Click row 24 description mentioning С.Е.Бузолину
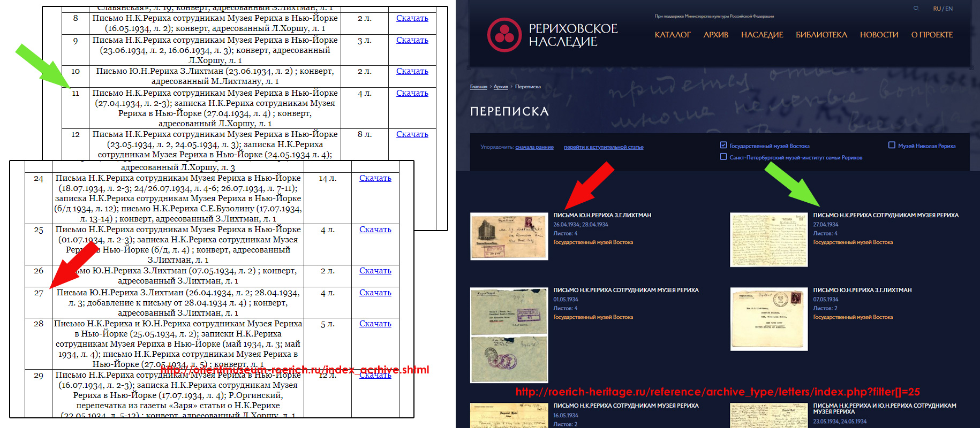This screenshot has height=428, width=980. click(x=178, y=198)
